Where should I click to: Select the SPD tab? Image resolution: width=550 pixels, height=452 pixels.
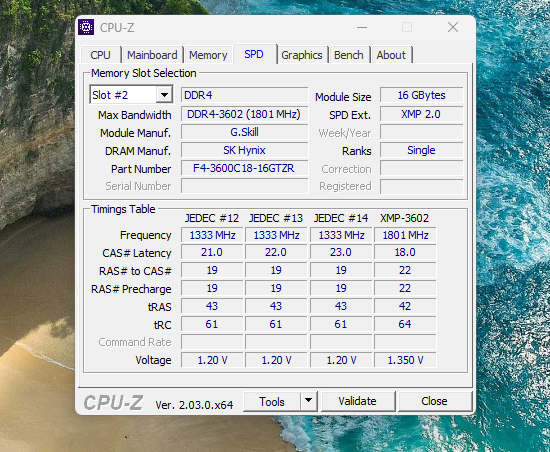point(254,54)
